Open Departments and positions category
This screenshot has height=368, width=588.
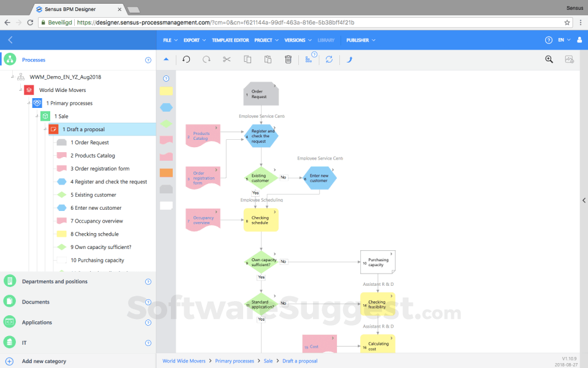(x=55, y=282)
